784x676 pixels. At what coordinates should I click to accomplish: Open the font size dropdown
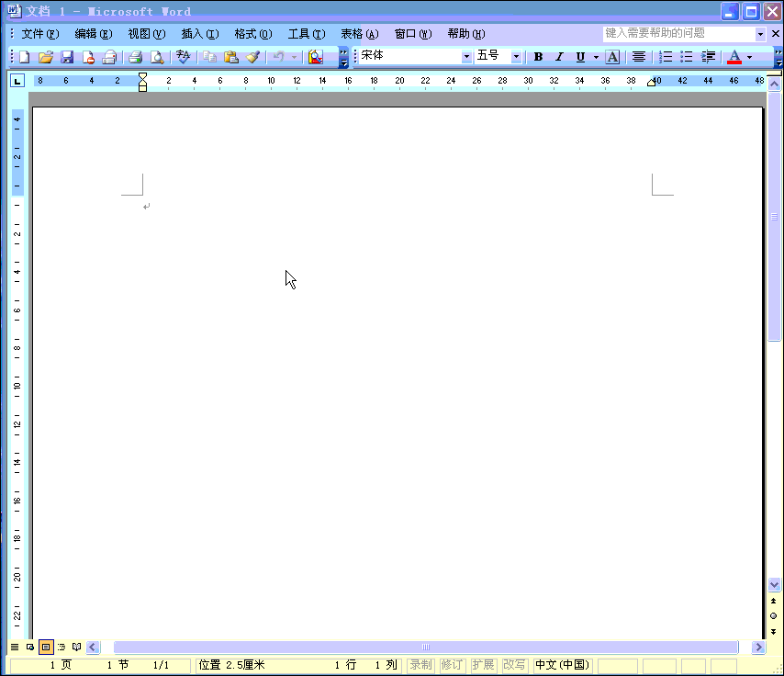518,56
